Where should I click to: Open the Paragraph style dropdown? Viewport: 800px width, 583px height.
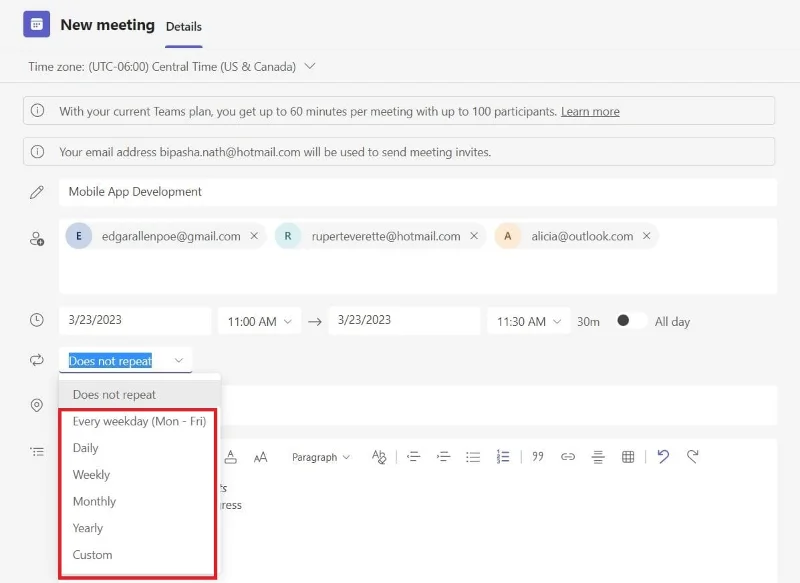tap(320, 457)
